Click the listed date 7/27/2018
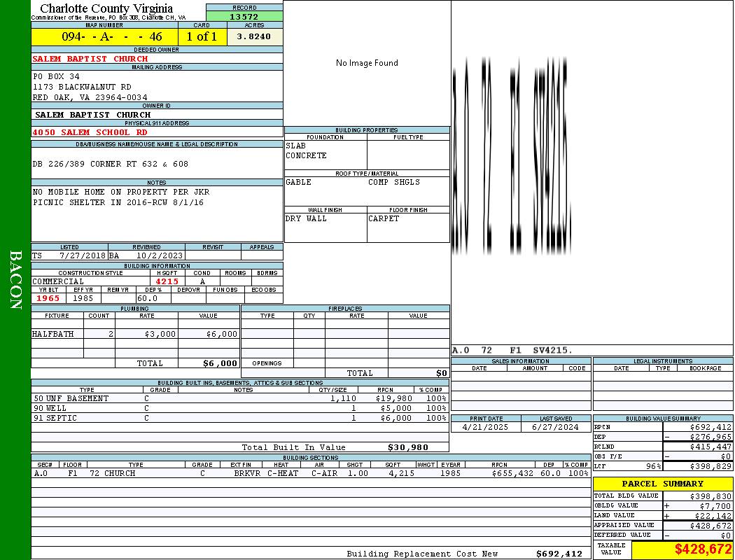 pyautogui.click(x=83, y=256)
